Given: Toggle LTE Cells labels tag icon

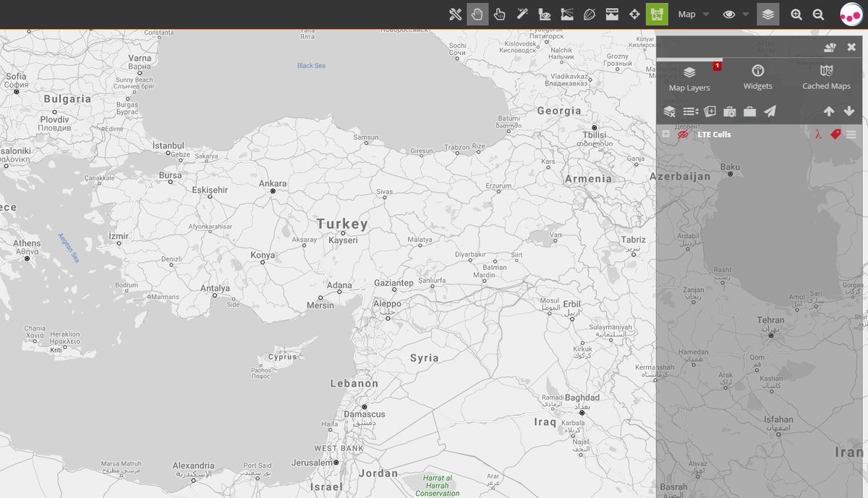Looking at the screenshot, I should 835,135.
